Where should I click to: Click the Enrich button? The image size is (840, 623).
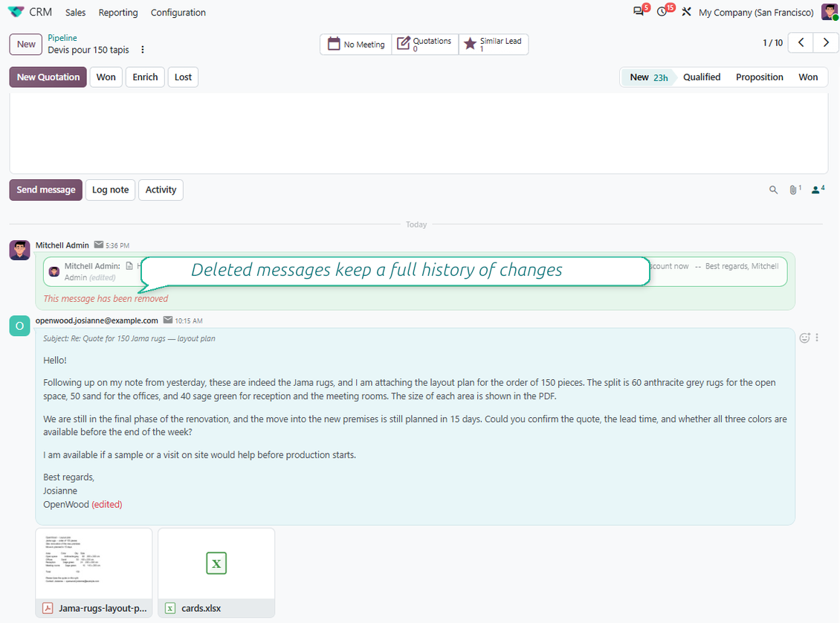[145, 77]
